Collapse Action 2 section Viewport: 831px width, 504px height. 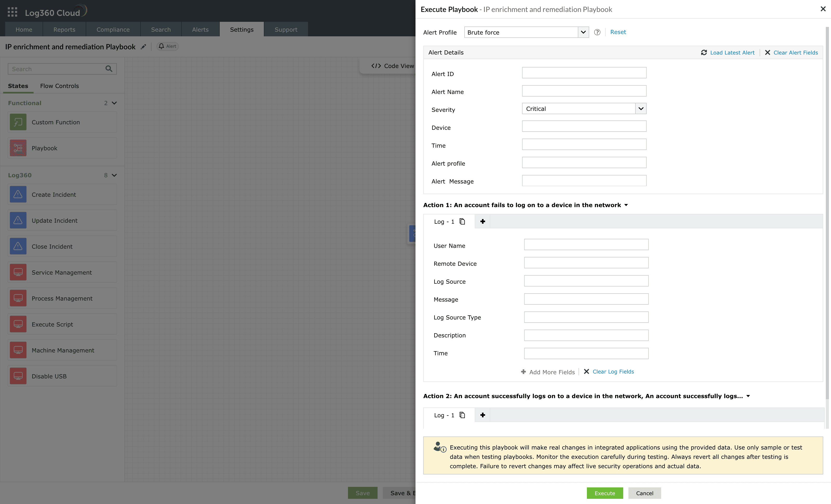(748, 396)
